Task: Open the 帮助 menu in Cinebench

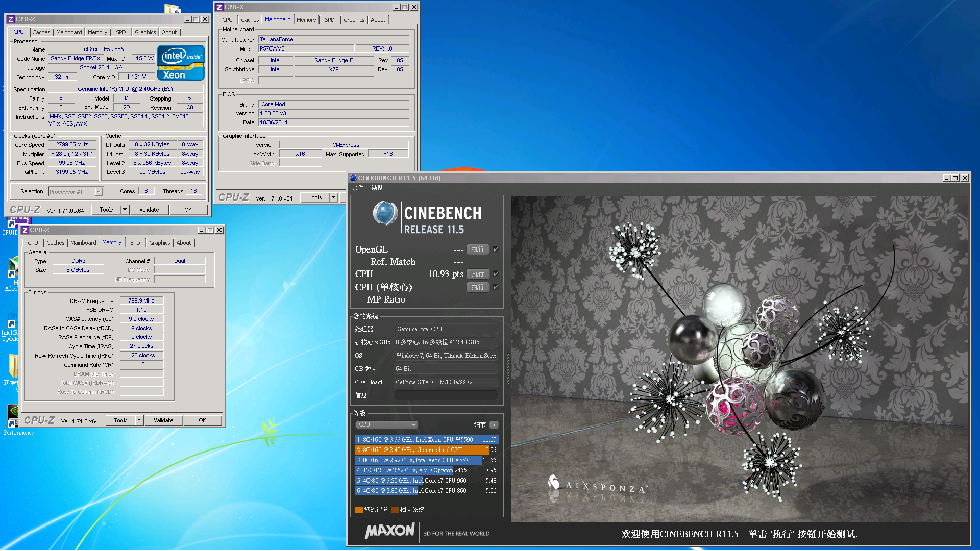Action: (x=378, y=188)
